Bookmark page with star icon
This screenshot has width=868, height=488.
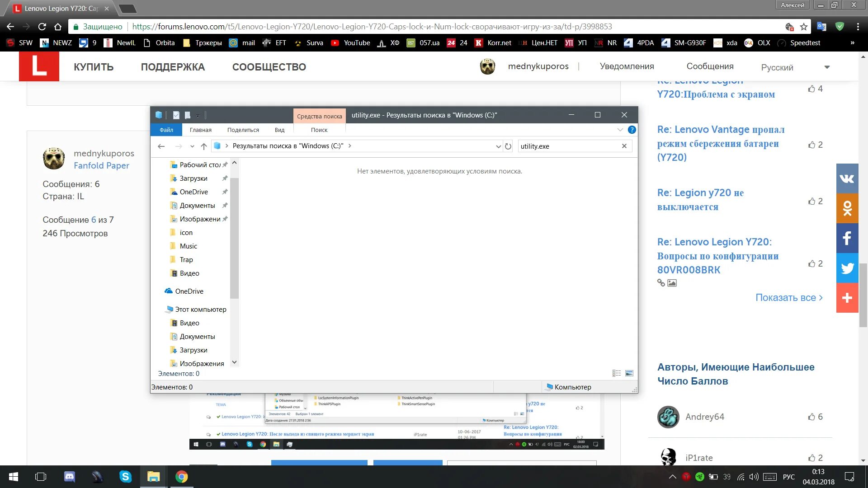click(804, 27)
